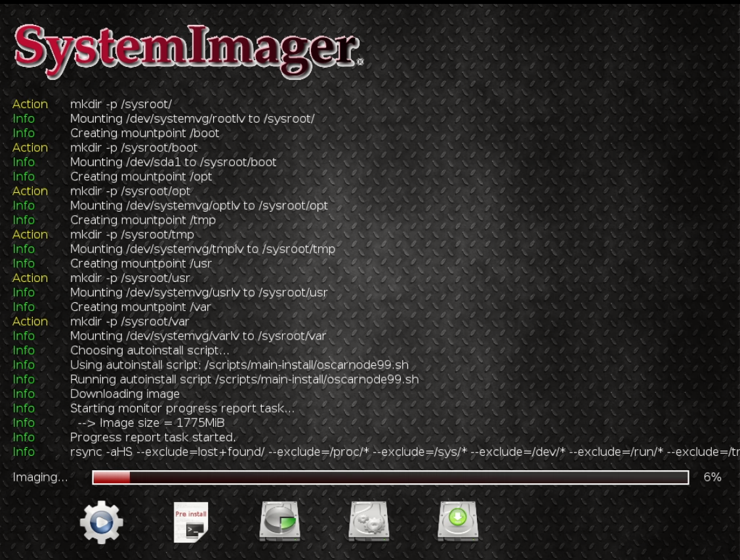Click 'Running autoinstall script' oscarnode99.sh line
Viewport: 740px width, 560px height.
[x=244, y=379]
